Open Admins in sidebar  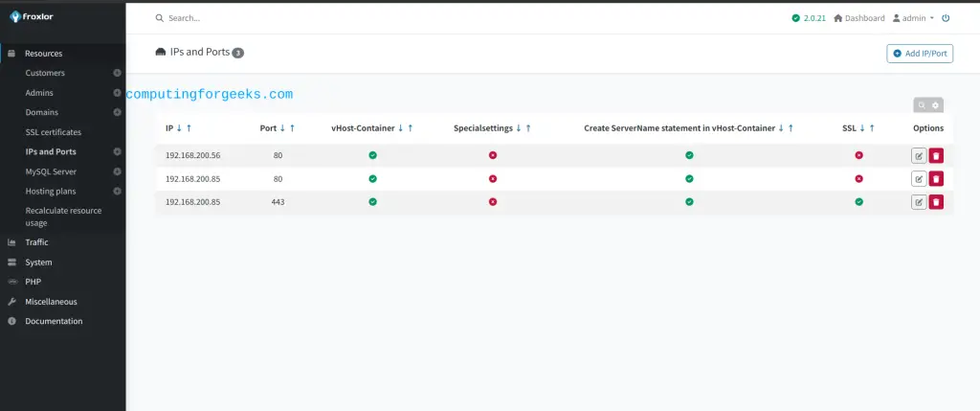click(39, 93)
